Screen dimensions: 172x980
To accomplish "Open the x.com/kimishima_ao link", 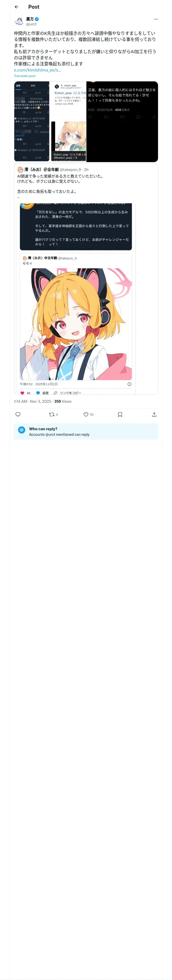I will tap(37, 70).
